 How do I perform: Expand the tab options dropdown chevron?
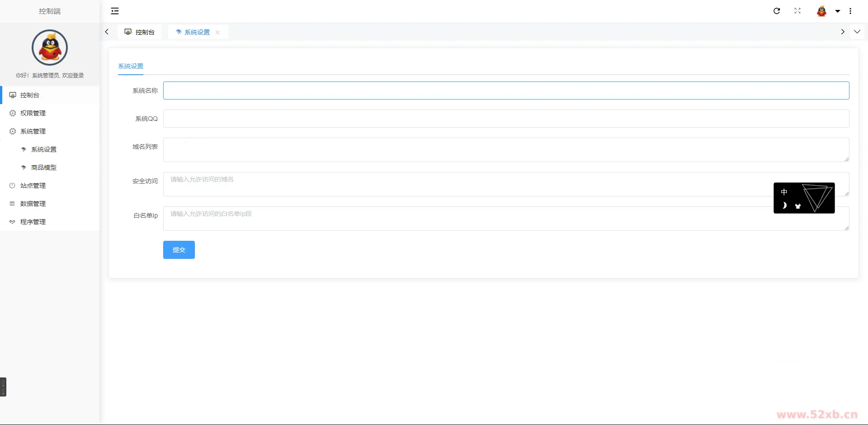tap(857, 32)
